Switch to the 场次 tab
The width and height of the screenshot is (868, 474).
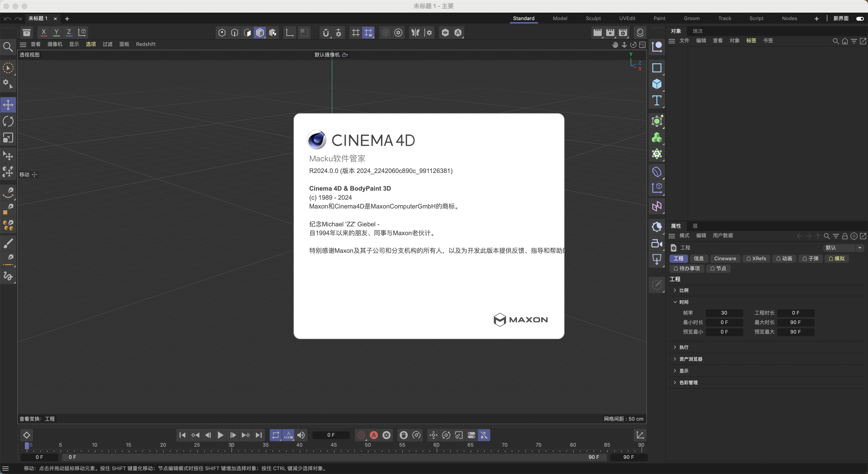tap(698, 31)
